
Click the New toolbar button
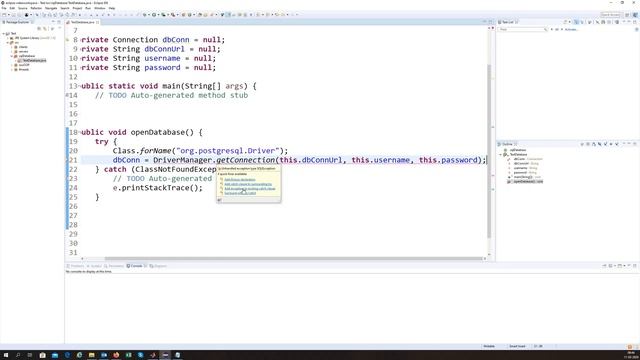(x=4, y=15)
